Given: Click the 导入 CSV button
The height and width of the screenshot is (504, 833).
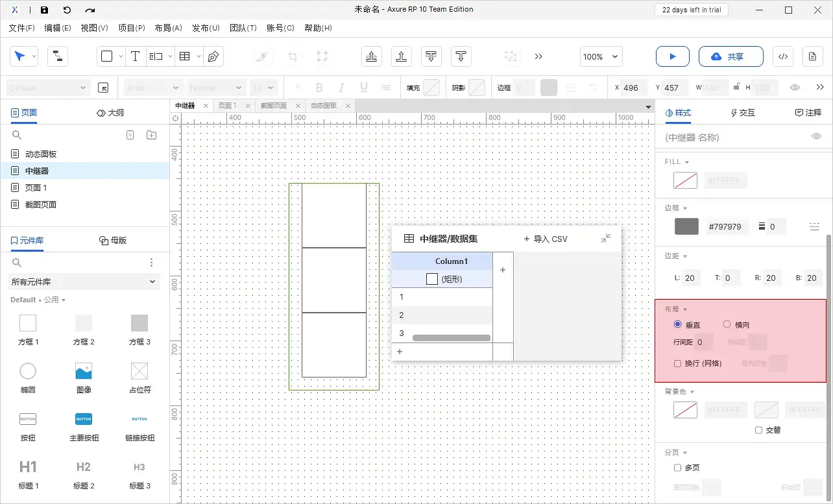Looking at the screenshot, I should tap(546, 239).
